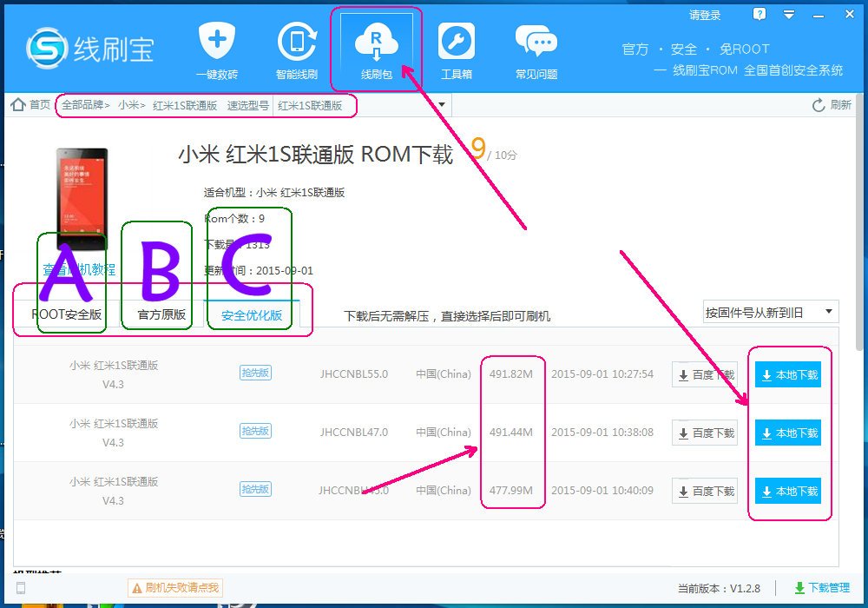Image resolution: width=868 pixels, height=608 pixels.
Task: Click 本地下载 for JHCCNBL55.0 row
Action: point(788,375)
